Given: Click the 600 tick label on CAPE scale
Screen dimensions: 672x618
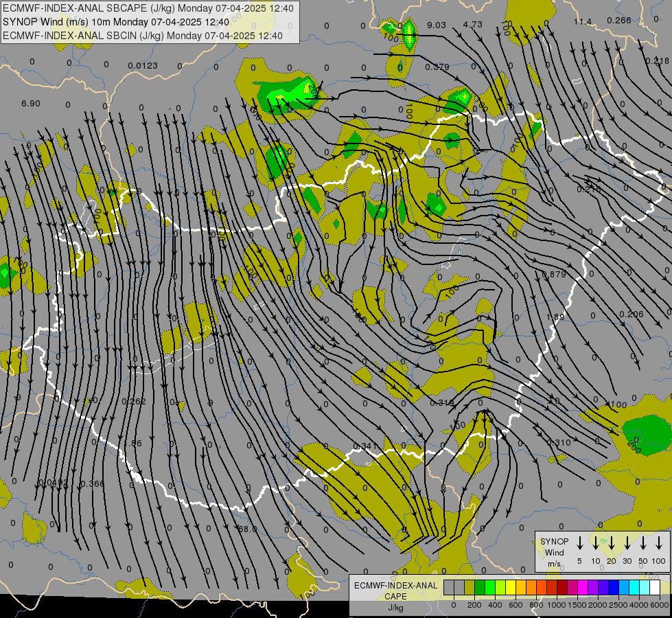Looking at the screenshot, I should pos(515,605).
